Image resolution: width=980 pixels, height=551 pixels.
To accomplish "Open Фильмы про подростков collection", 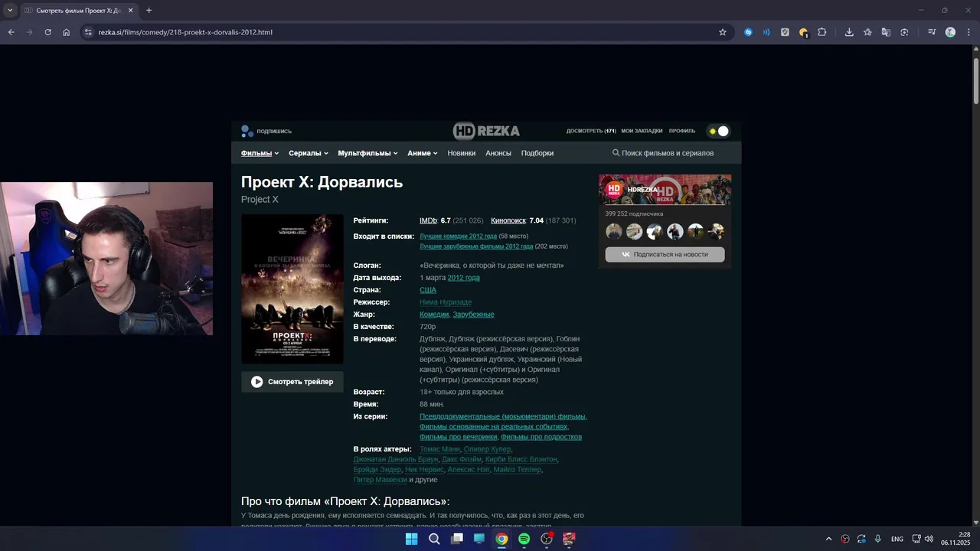I will click(x=541, y=437).
